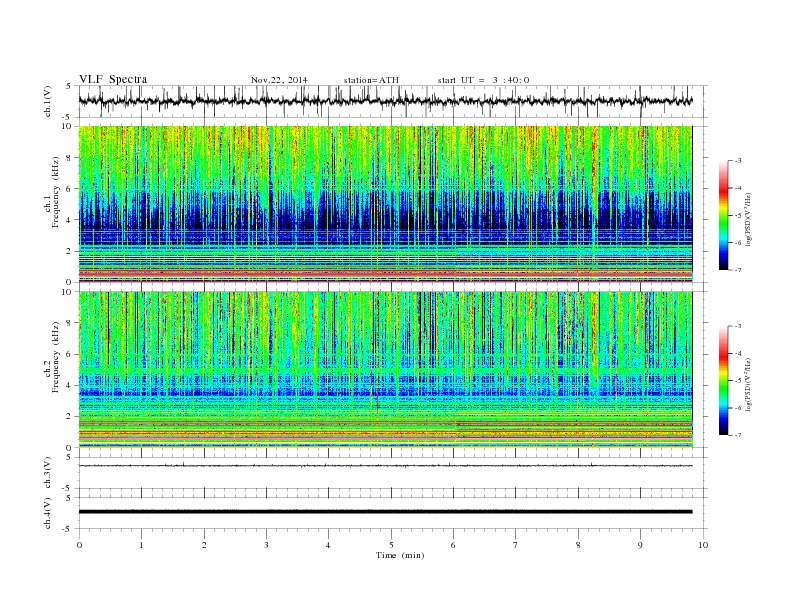
Task: Click inside the ch.1 frequency spectrogram
Action: [x=385, y=204]
